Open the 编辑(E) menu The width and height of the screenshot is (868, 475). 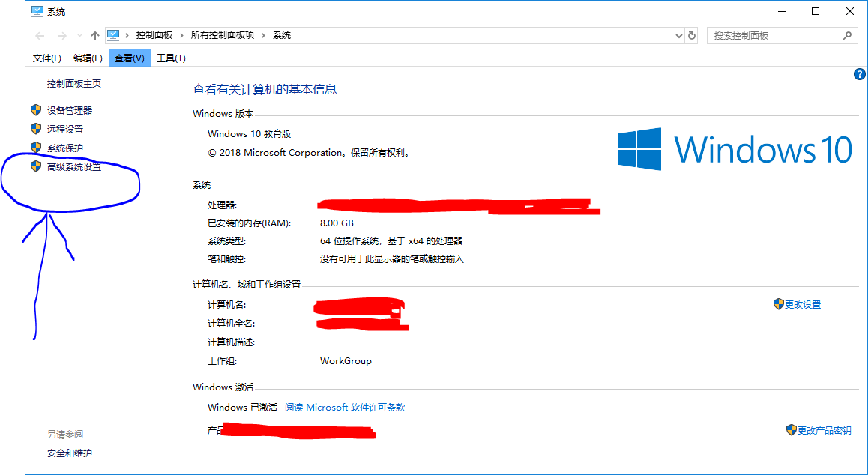[x=88, y=58]
